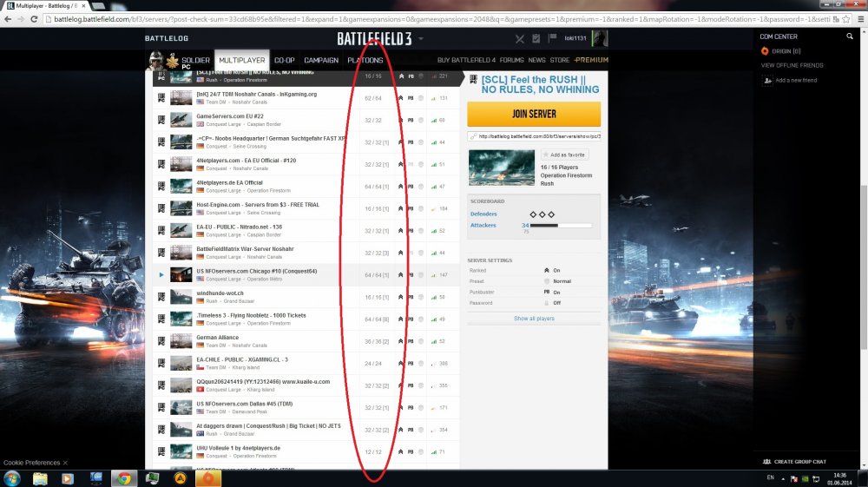Close the Cookie Preferences bar
This screenshot has width=868, height=487.
(x=65, y=463)
